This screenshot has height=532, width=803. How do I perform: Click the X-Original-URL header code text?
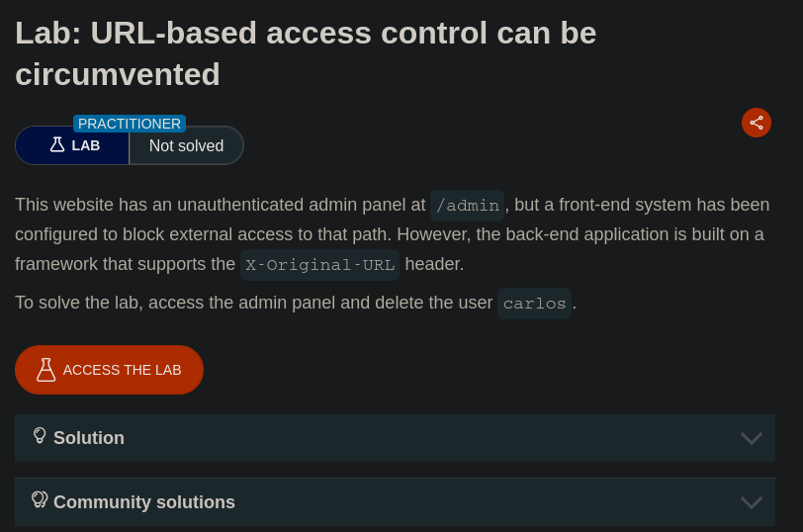[319, 265]
